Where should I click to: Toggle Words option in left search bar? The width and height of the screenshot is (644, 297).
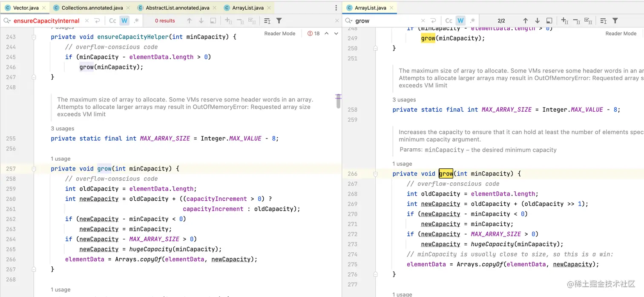[124, 20]
